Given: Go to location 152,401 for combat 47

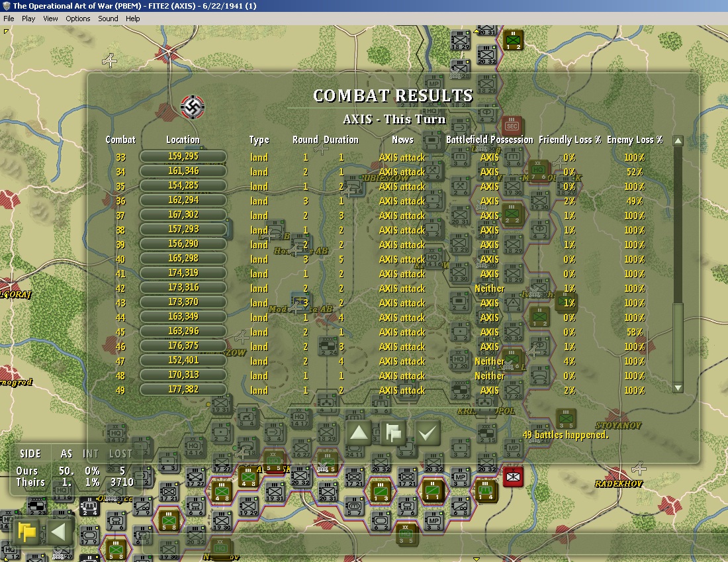Looking at the screenshot, I should pyautogui.click(x=183, y=360).
